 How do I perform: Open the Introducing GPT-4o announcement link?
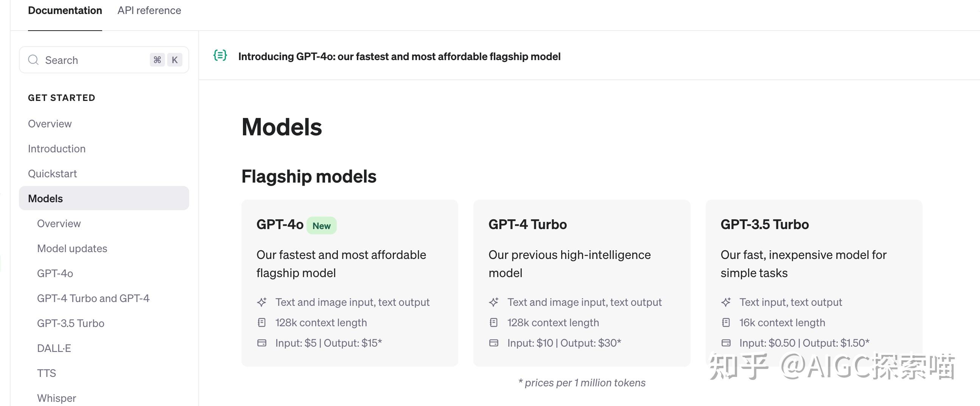tap(399, 56)
